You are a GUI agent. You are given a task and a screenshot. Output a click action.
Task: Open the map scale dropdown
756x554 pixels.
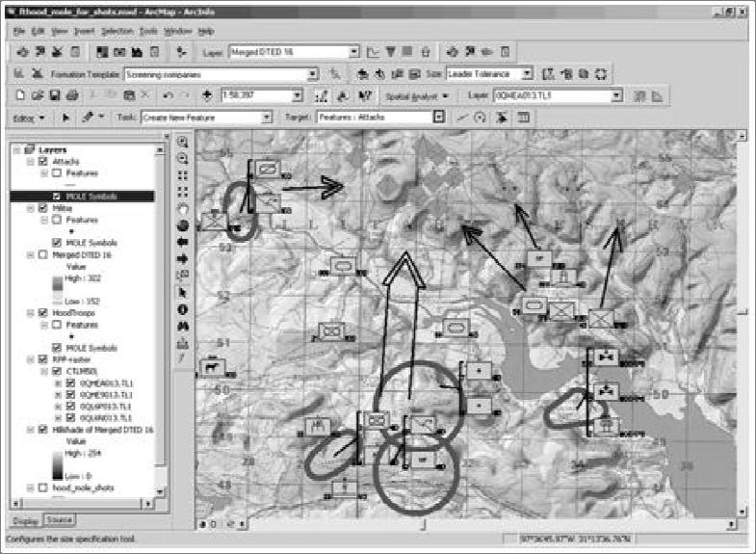pos(298,95)
